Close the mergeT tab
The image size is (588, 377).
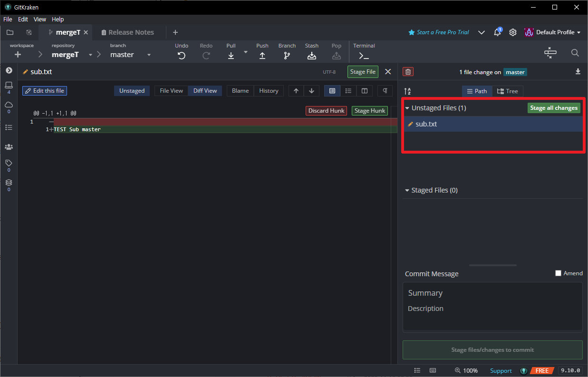86,32
